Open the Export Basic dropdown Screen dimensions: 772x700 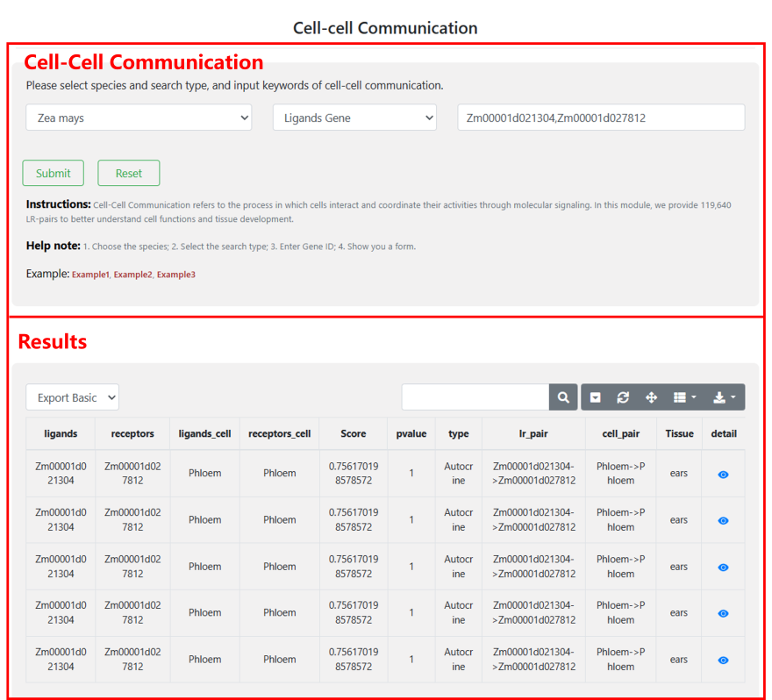coord(72,397)
